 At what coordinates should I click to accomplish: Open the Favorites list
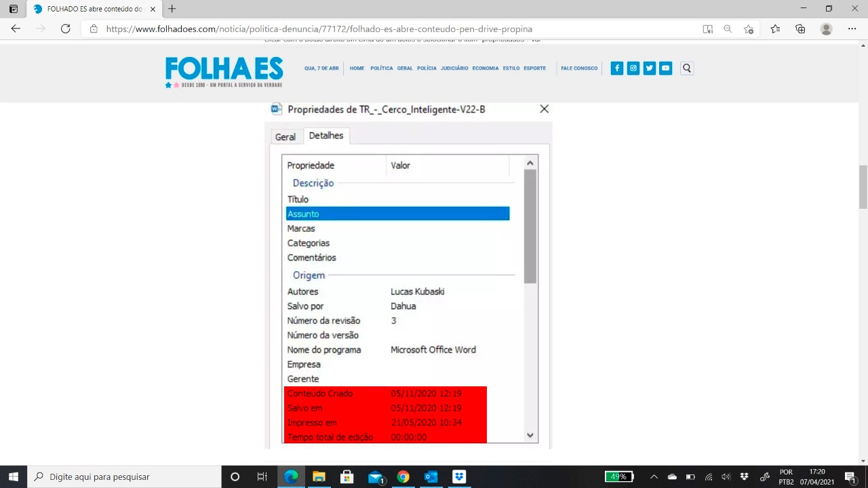tap(775, 29)
